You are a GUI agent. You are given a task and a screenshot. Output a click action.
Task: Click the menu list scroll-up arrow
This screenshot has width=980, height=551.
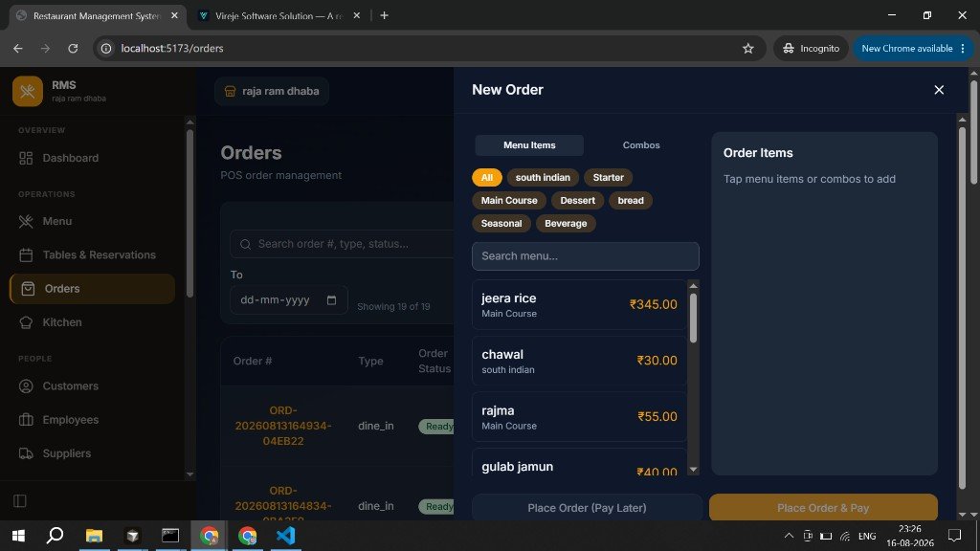tap(693, 285)
